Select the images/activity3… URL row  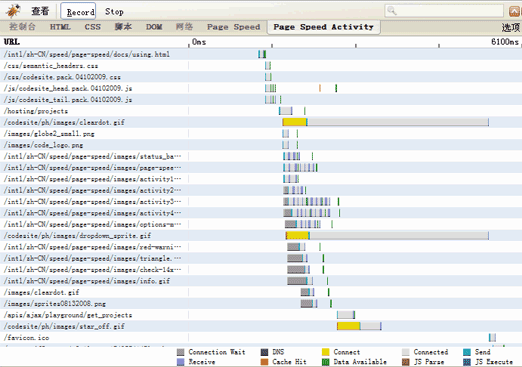click(x=261, y=202)
